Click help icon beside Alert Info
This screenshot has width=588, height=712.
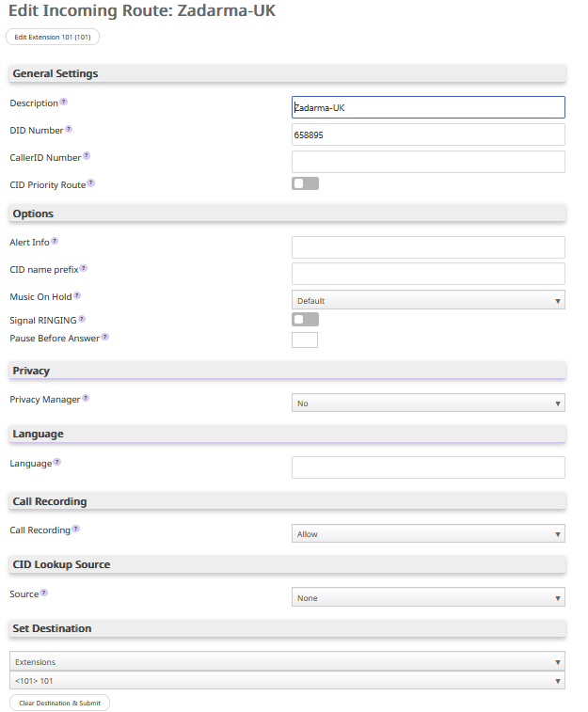coord(55,241)
